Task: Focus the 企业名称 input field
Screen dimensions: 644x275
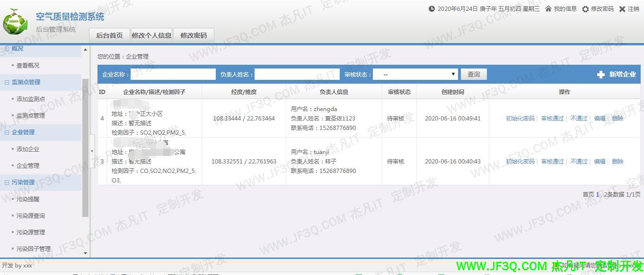Action: tap(173, 75)
